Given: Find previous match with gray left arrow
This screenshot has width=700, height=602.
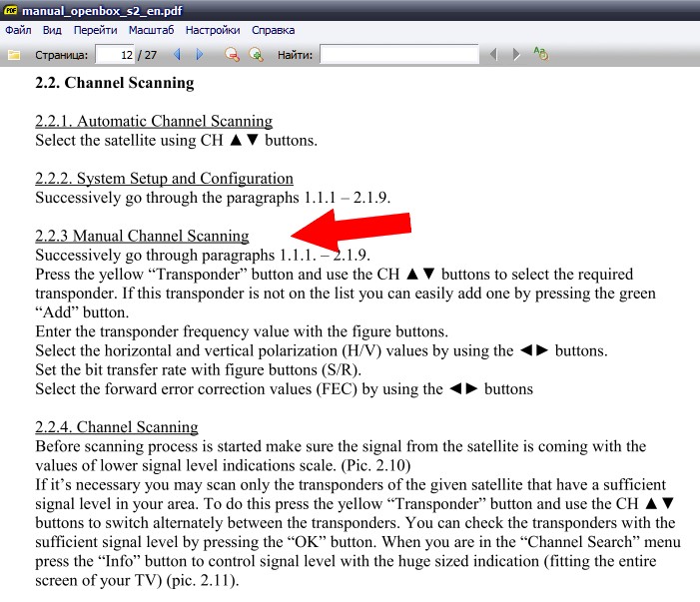Looking at the screenshot, I should pos(493,55).
